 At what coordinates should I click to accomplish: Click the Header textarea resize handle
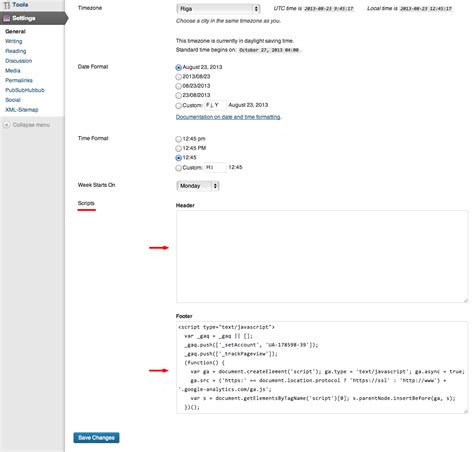[465, 300]
